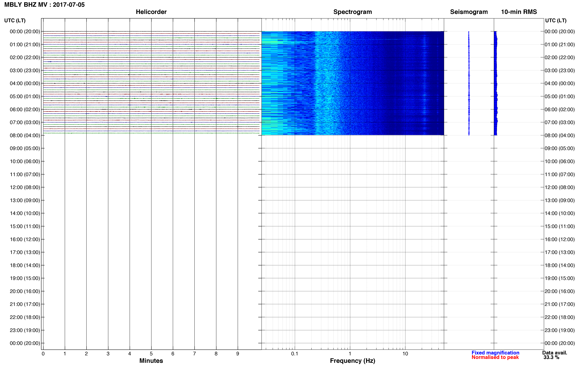Click the right time label '10:00 (06:00)'
This screenshot has height=368, width=588.
(x=560, y=161)
